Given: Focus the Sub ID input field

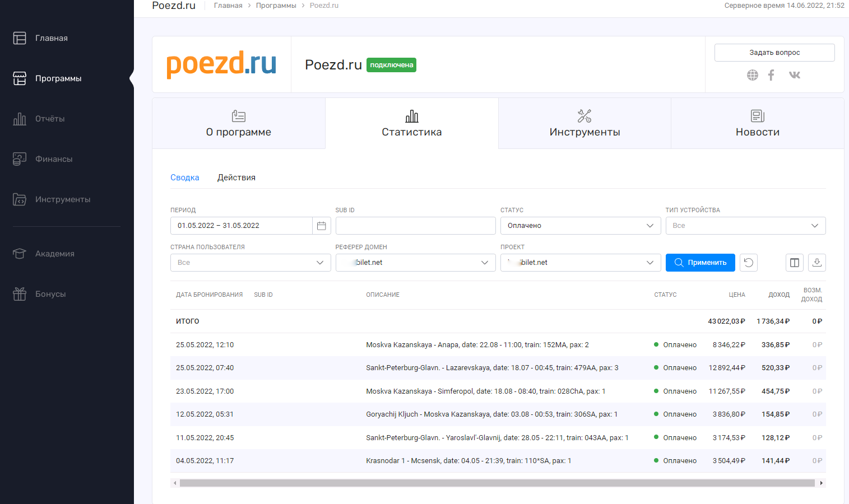Looking at the screenshot, I should click(x=416, y=226).
